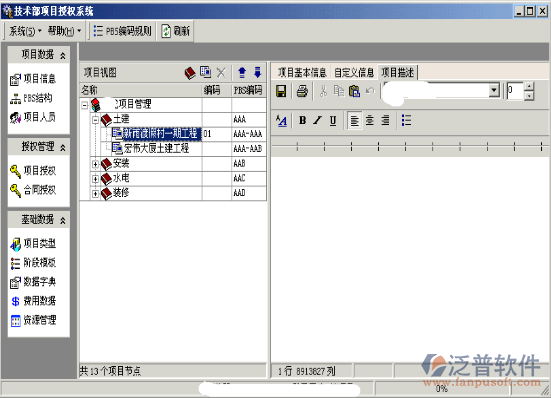Open the font settings icon

click(x=281, y=121)
